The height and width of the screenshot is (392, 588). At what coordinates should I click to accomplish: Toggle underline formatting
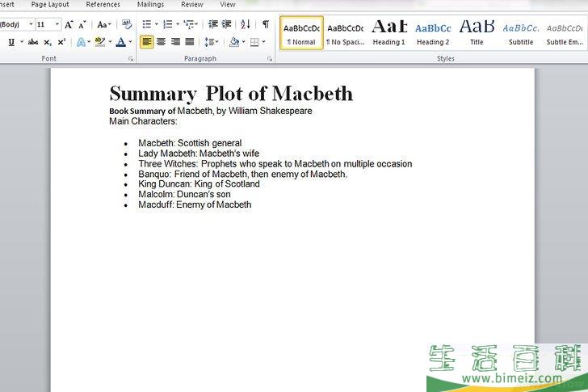click(x=11, y=42)
